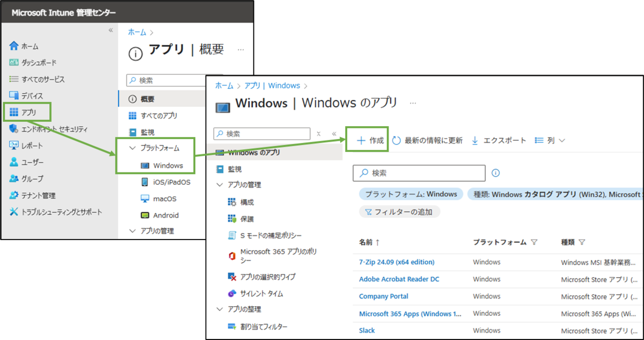Open ユーザー in the left navigation

(x=27, y=162)
